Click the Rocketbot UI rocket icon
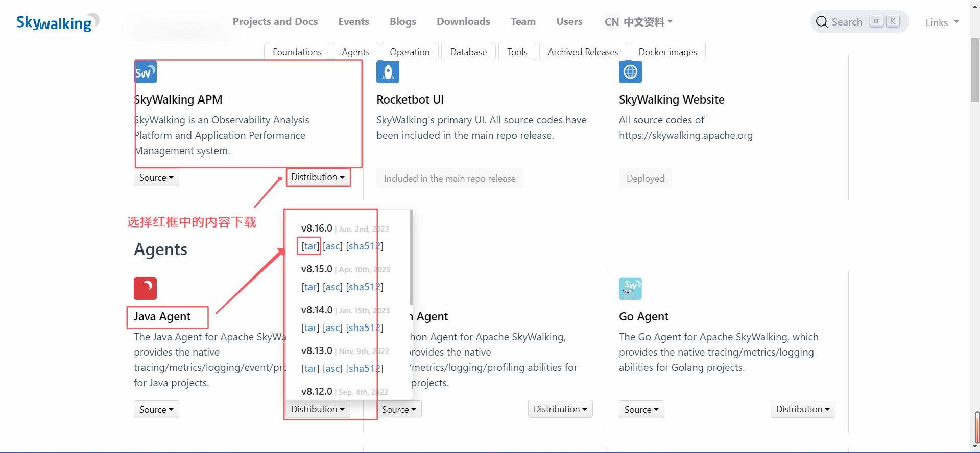 click(x=388, y=72)
